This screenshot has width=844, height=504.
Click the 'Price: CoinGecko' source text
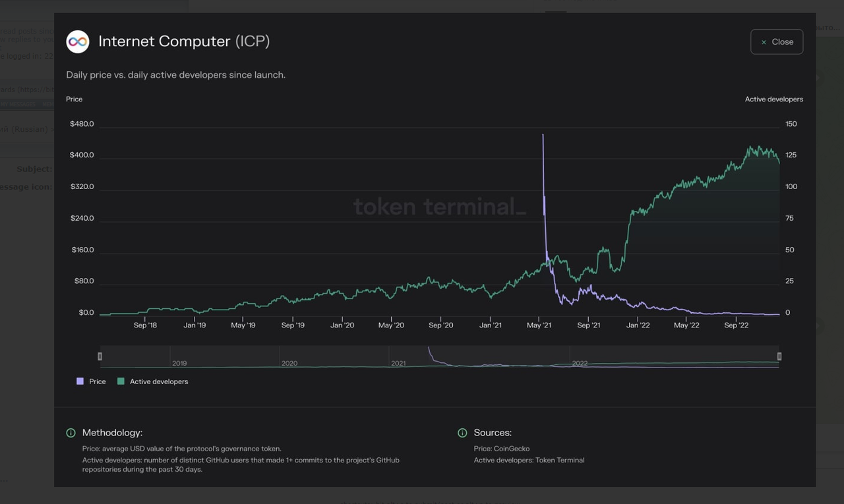[502, 449]
